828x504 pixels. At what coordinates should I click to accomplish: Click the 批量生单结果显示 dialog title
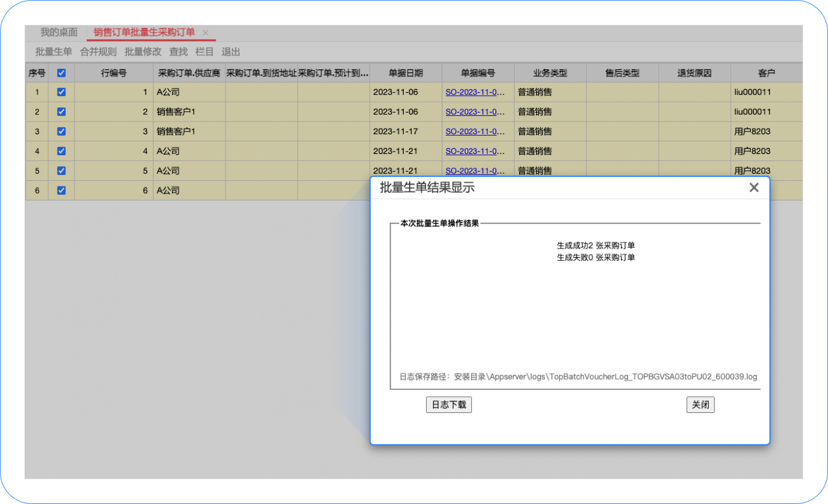pos(427,188)
